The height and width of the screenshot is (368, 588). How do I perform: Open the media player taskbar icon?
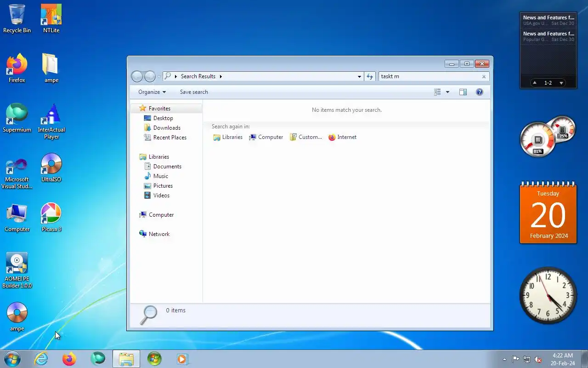[182, 359]
